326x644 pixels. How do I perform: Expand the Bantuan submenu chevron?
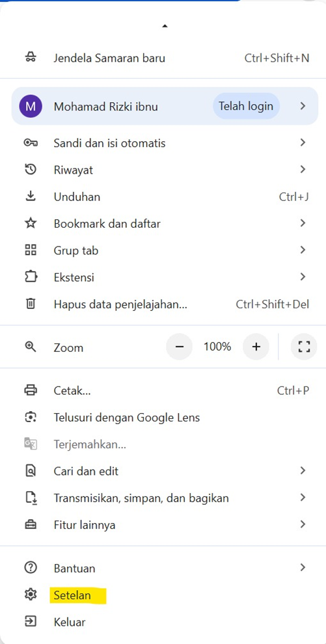303,568
